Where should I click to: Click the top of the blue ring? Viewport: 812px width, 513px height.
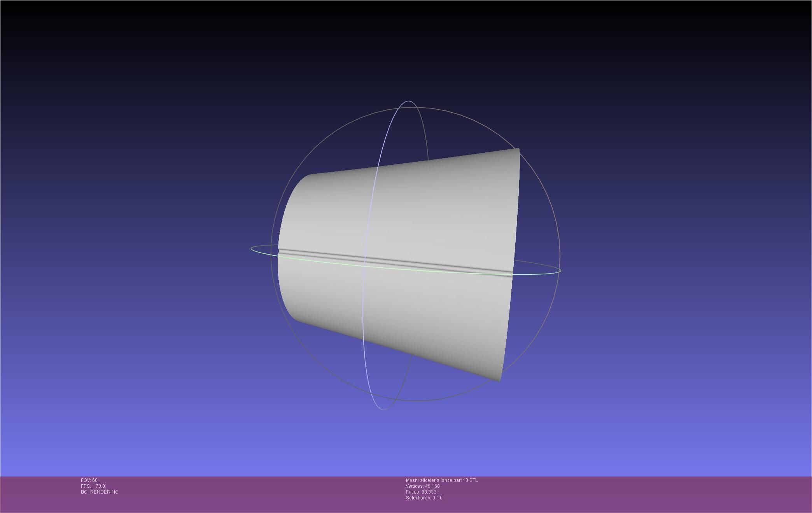(x=408, y=101)
